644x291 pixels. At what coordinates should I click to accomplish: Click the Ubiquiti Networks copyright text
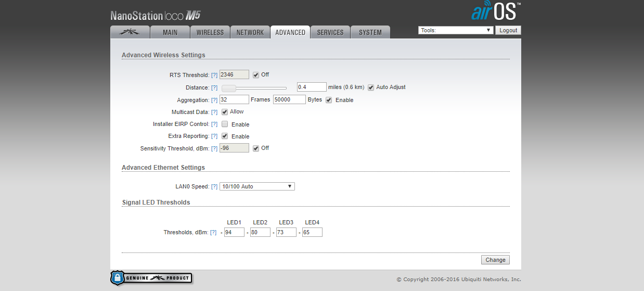[x=458, y=280]
